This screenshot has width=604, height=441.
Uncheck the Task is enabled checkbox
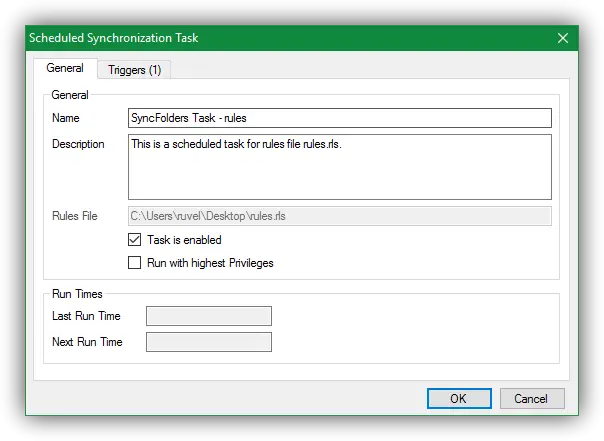point(135,240)
